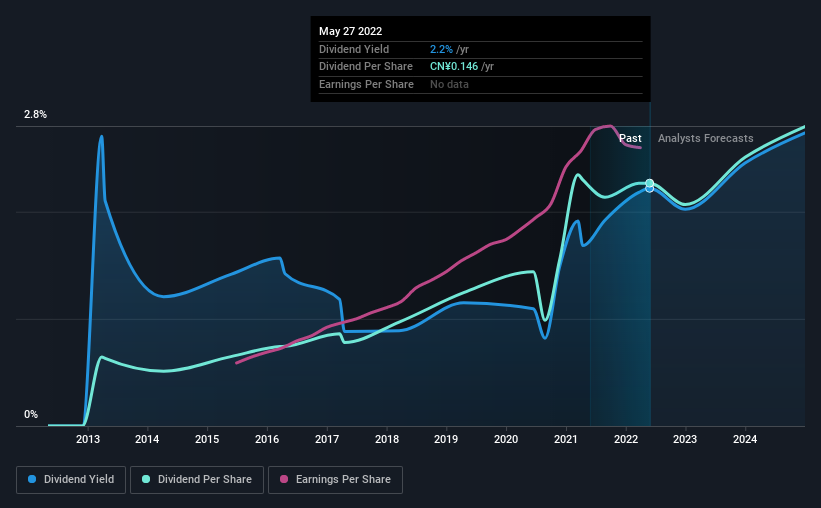Click the 2.2% dividend yield value in tooltip
This screenshot has height=508, width=821.
tap(441, 49)
